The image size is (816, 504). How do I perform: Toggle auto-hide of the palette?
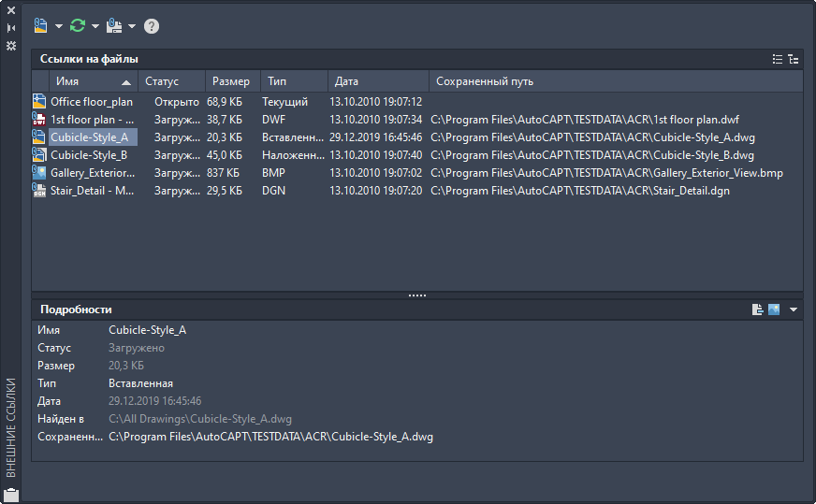pos(11,28)
